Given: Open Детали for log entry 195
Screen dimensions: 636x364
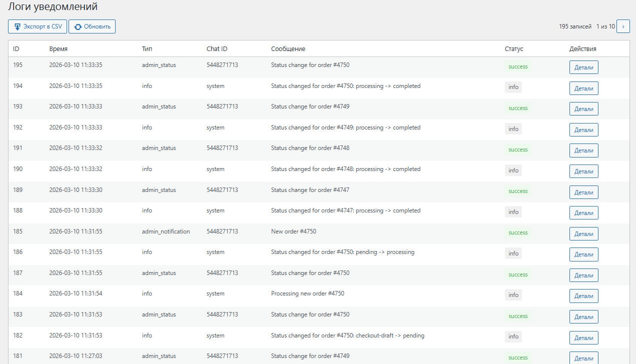Looking at the screenshot, I should [583, 67].
